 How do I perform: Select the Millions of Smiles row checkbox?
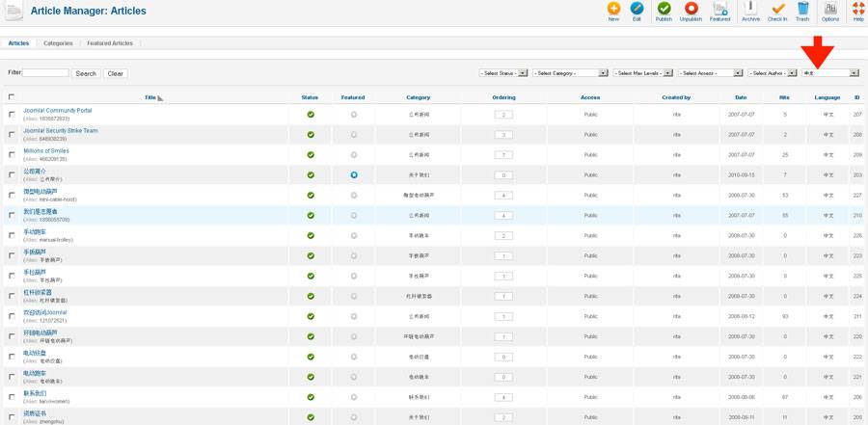[12, 154]
